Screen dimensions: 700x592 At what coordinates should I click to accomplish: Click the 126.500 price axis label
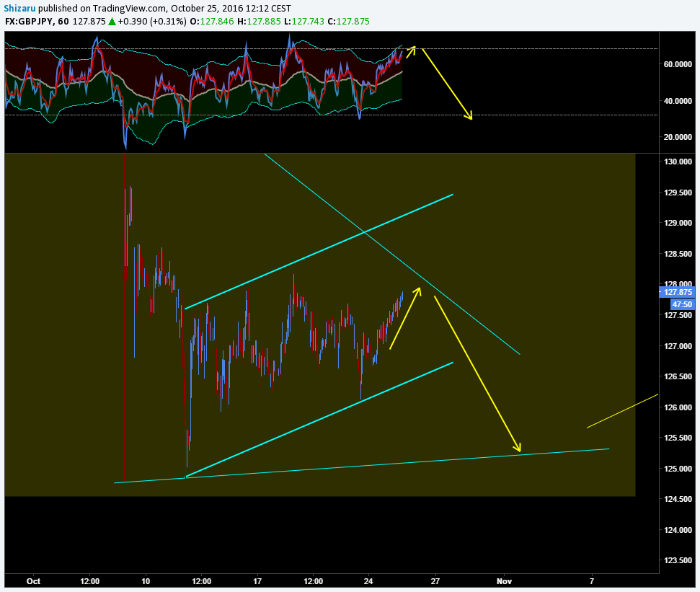click(x=678, y=376)
